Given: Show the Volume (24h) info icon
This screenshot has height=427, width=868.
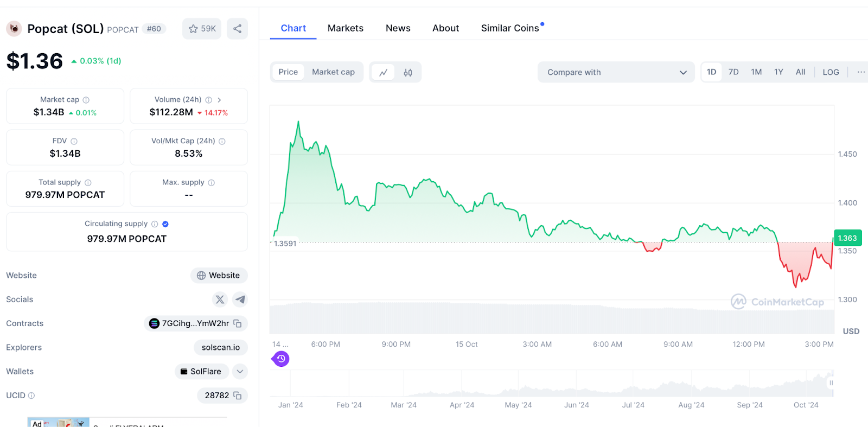Looking at the screenshot, I should tap(209, 100).
